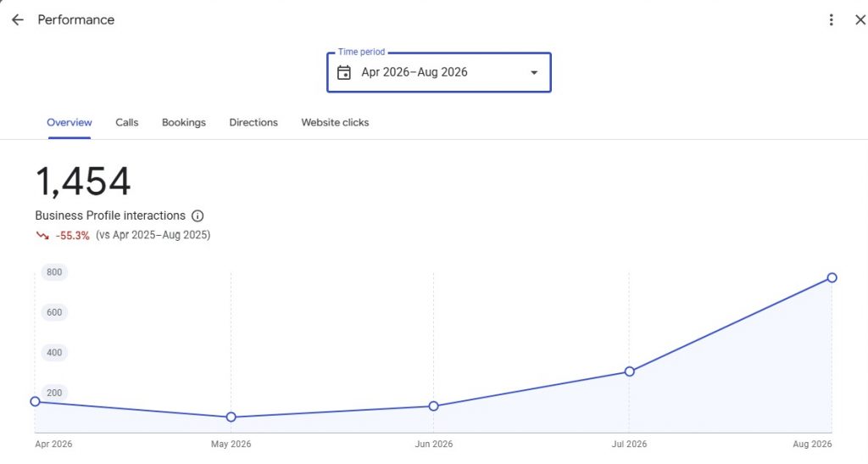The height and width of the screenshot is (464, 868).
Task: Select the Apr 2026 data point on chart
Action: tap(35, 401)
